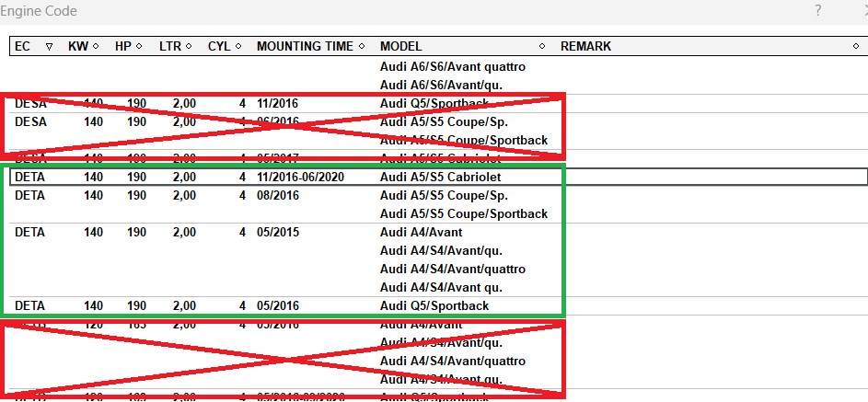Image resolution: width=868 pixels, height=402 pixels.
Task: Click the MODEL column header label
Action: coord(401,47)
